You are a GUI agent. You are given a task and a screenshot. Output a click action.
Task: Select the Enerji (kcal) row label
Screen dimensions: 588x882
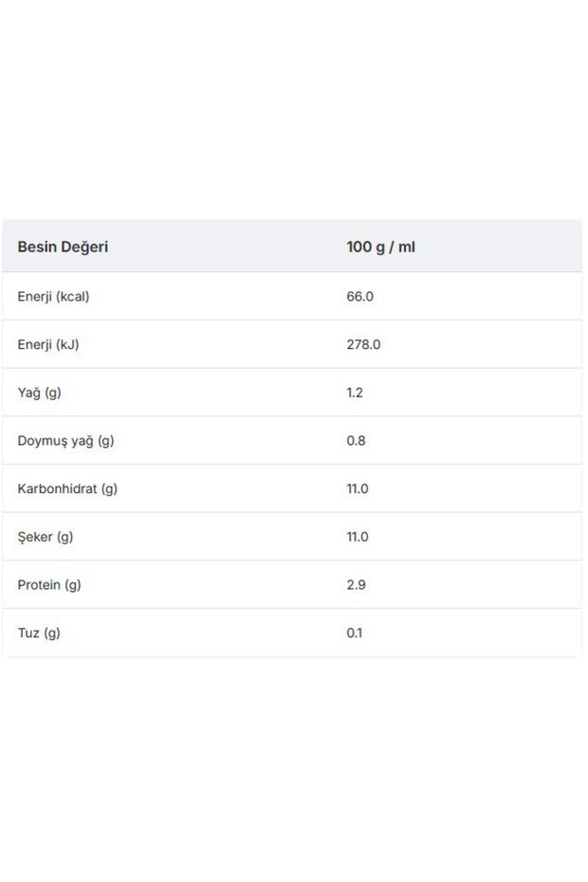tap(53, 297)
